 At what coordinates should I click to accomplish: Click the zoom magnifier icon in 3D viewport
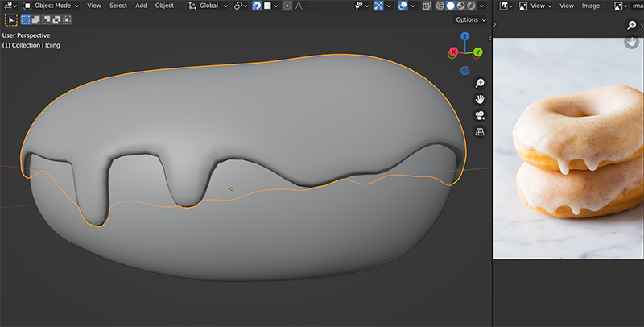(x=480, y=83)
